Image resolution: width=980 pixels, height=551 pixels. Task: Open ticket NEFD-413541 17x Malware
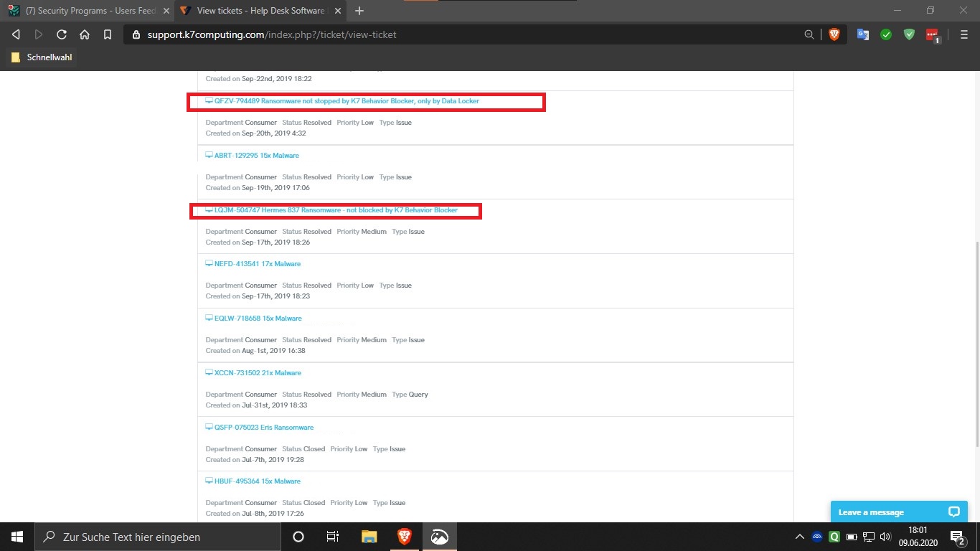coord(258,264)
